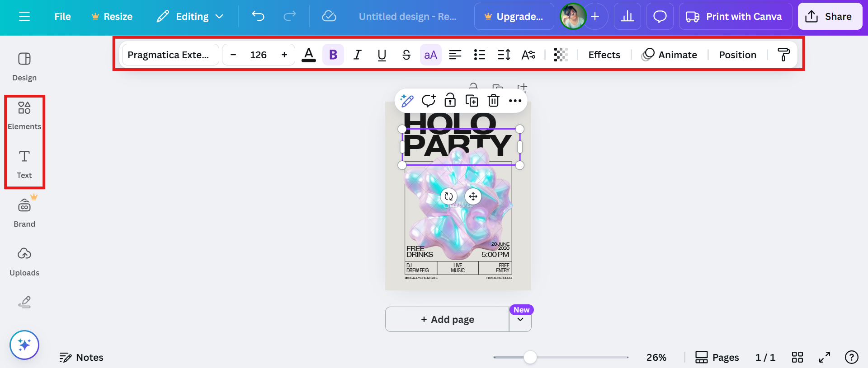The image size is (868, 368).
Task: Open Magic Write pencil on floating toolbar
Action: pos(407,101)
